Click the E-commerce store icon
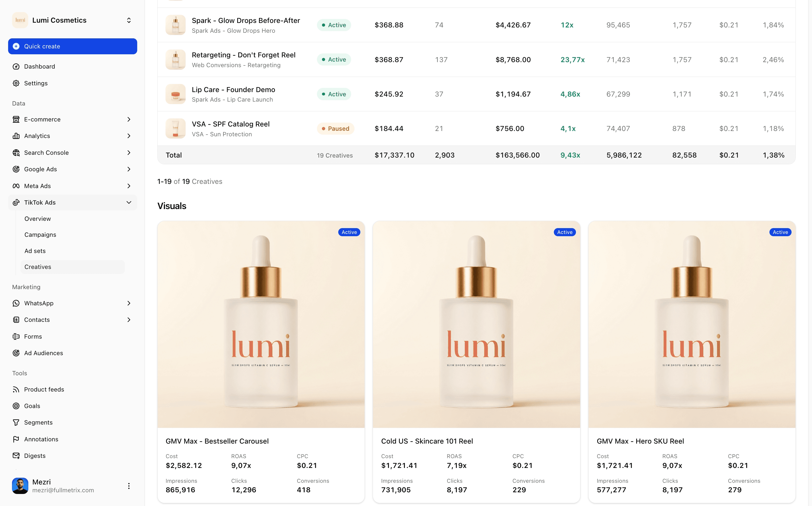Screen dimensions: 812x506 click(x=16, y=120)
